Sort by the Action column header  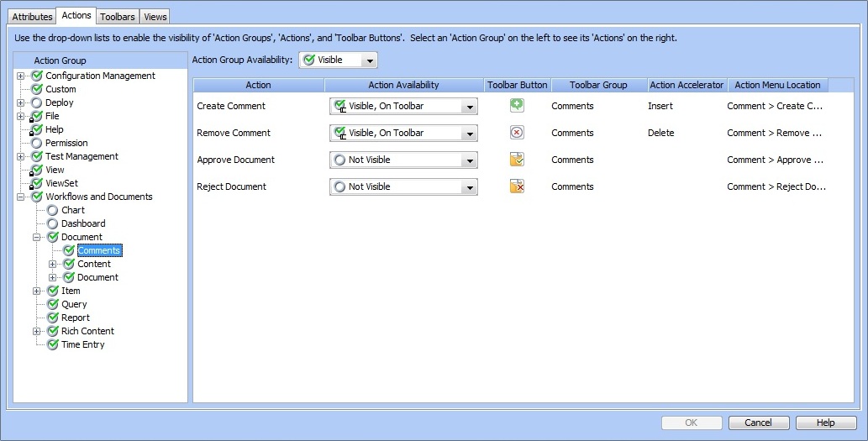[x=259, y=85]
